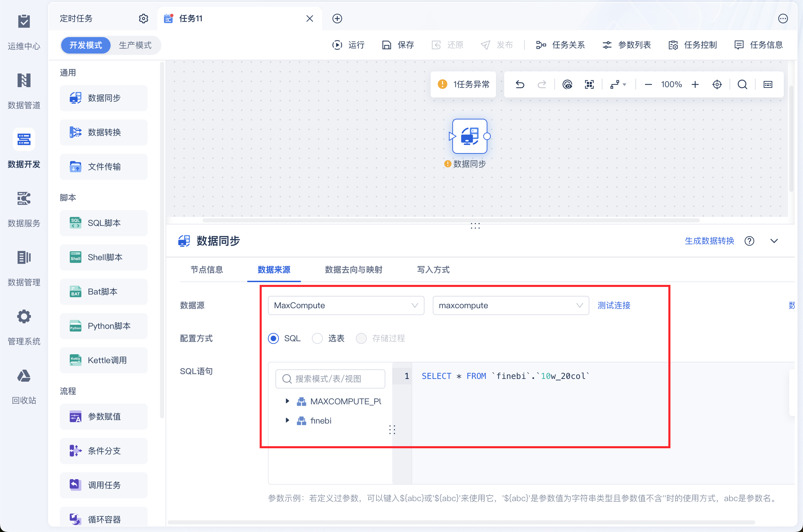Expand the finebi tree node
The image size is (803, 532).
tap(287, 420)
